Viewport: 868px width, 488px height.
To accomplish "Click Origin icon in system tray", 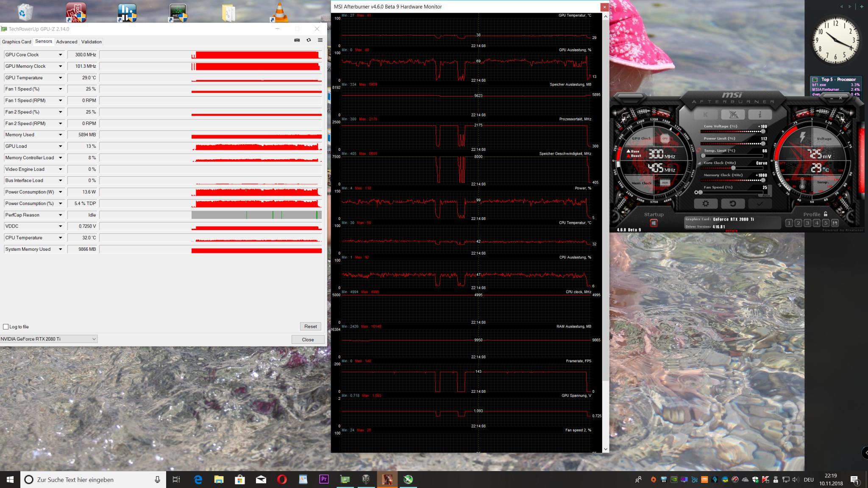I will pos(654,480).
